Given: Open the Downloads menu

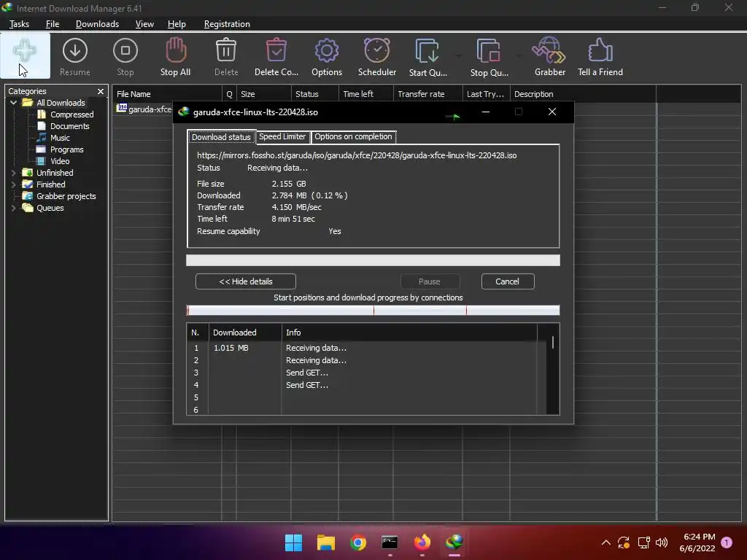Looking at the screenshot, I should coord(97,24).
